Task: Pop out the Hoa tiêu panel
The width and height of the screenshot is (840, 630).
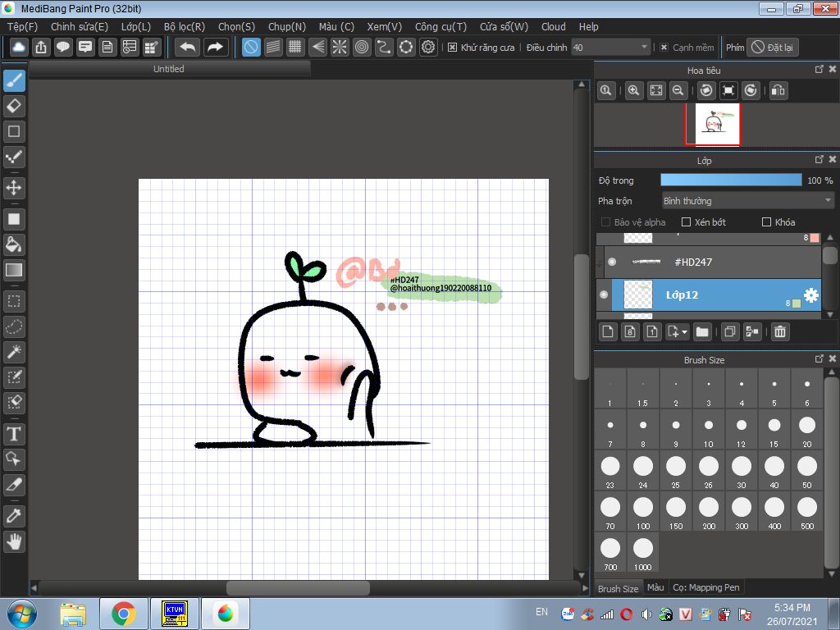Action: click(819, 69)
